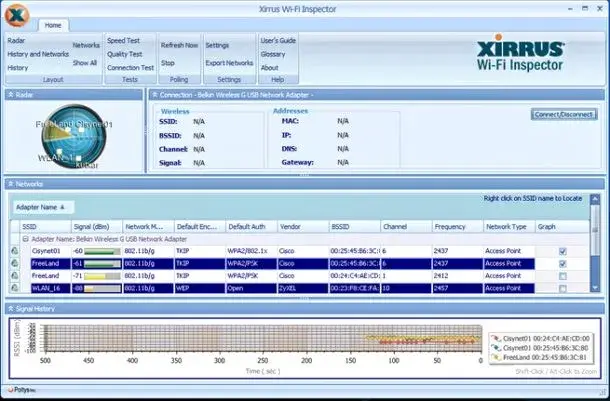This screenshot has width=610, height=401.
Task: Click Export Networks
Action: [x=229, y=63]
